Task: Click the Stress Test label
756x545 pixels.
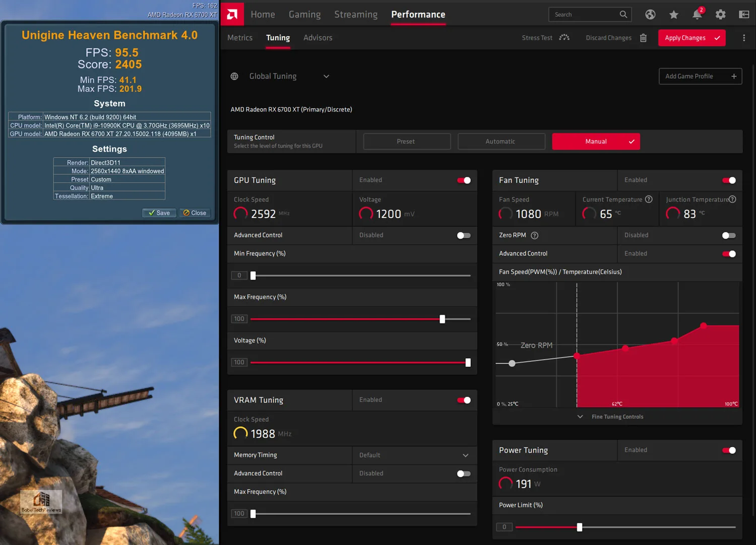Action: click(537, 38)
